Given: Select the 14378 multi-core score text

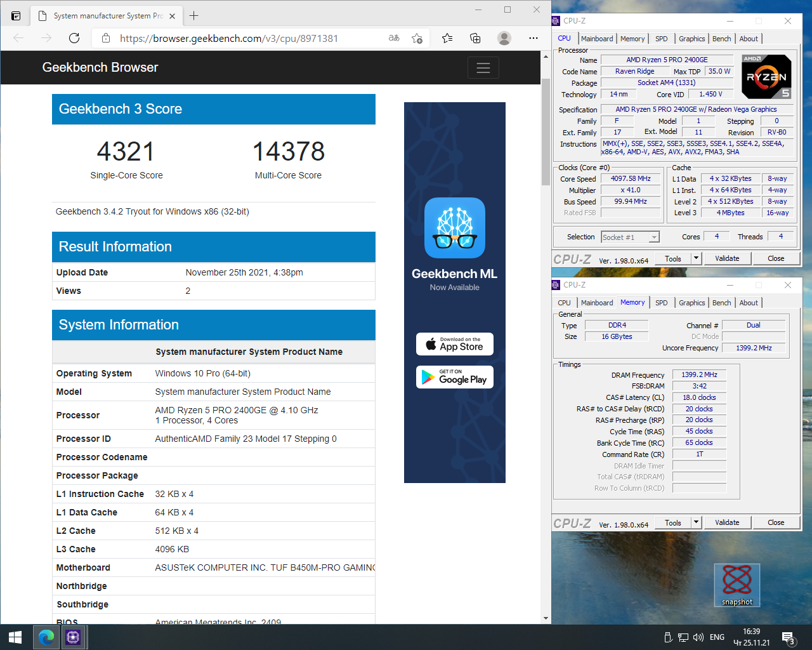Looking at the screenshot, I should pos(289,152).
